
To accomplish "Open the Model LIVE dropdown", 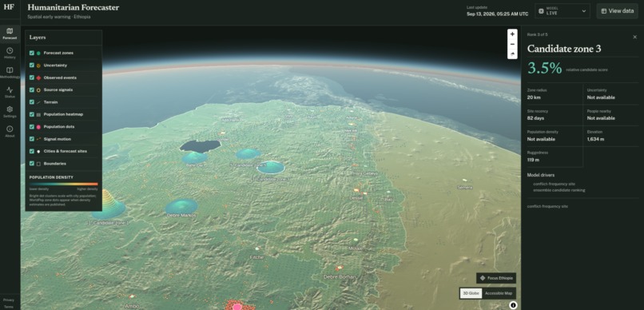I will [x=563, y=11].
